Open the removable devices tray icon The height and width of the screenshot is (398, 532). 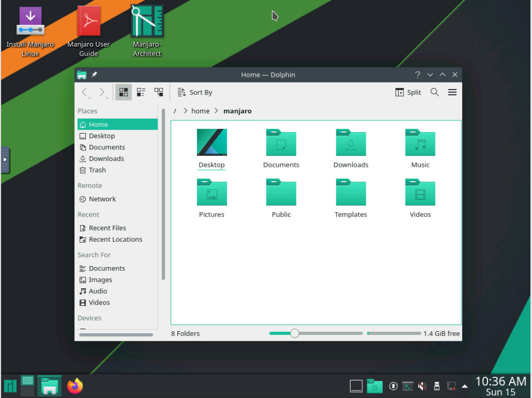click(x=437, y=386)
